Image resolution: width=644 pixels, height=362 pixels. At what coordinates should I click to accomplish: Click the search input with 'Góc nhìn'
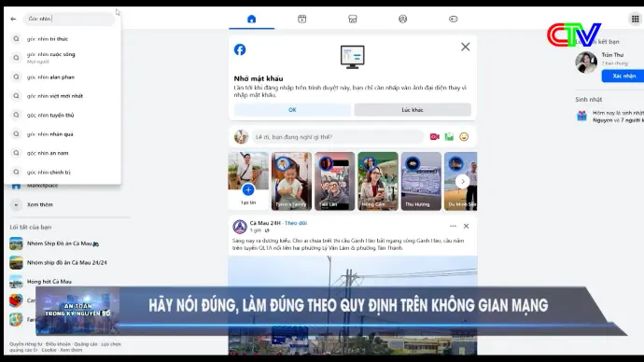69,19
